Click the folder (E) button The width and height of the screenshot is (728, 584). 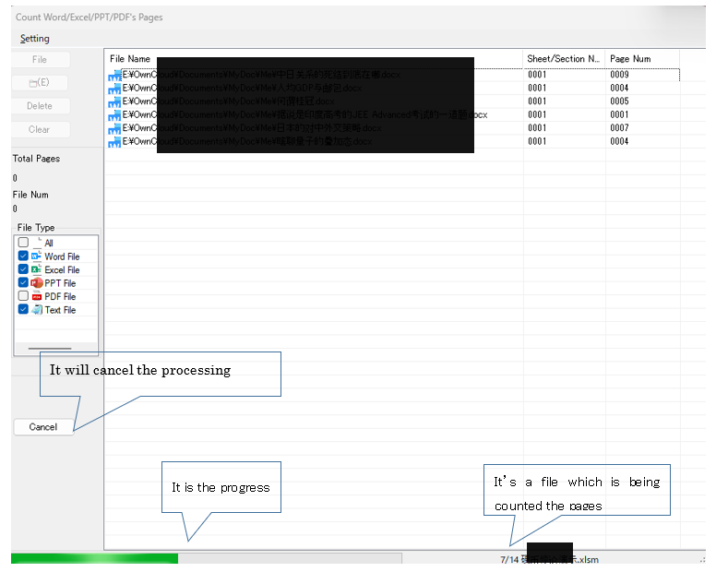pyautogui.click(x=40, y=83)
